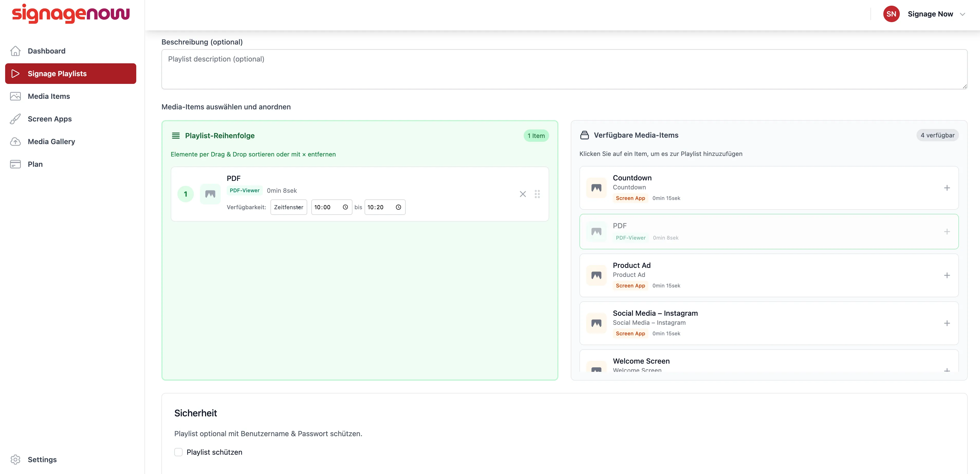Click the Media Items image icon
980x474 pixels.
tap(15, 96)
